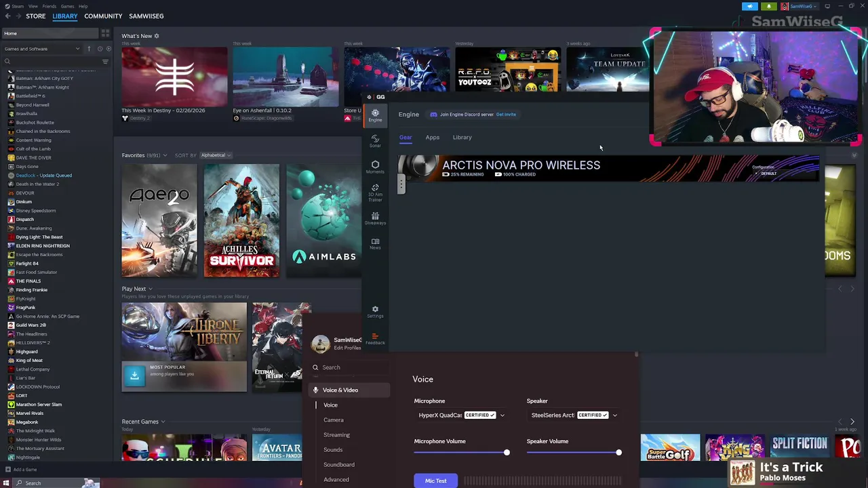Click Steam back navigation arrow
The height and width of the screenshot is (488, 868).
pos(6,16)
